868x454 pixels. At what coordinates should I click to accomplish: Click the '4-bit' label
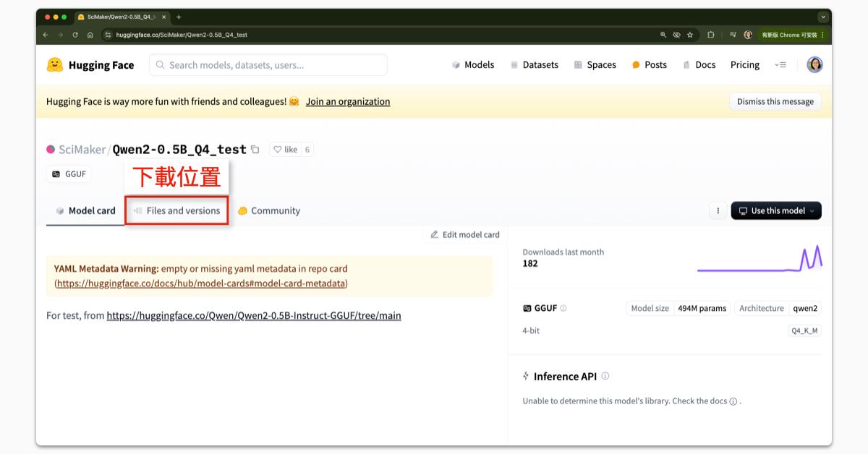(531, 331)
